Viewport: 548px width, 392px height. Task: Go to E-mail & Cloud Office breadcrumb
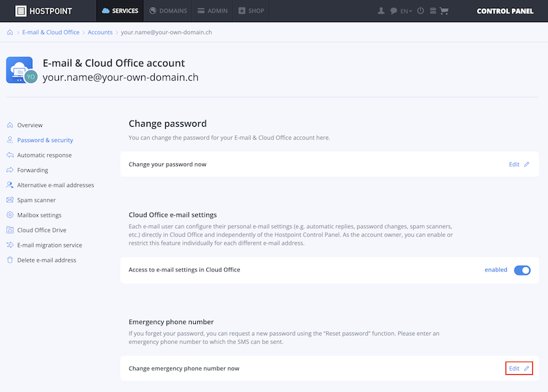coord(51,32)
